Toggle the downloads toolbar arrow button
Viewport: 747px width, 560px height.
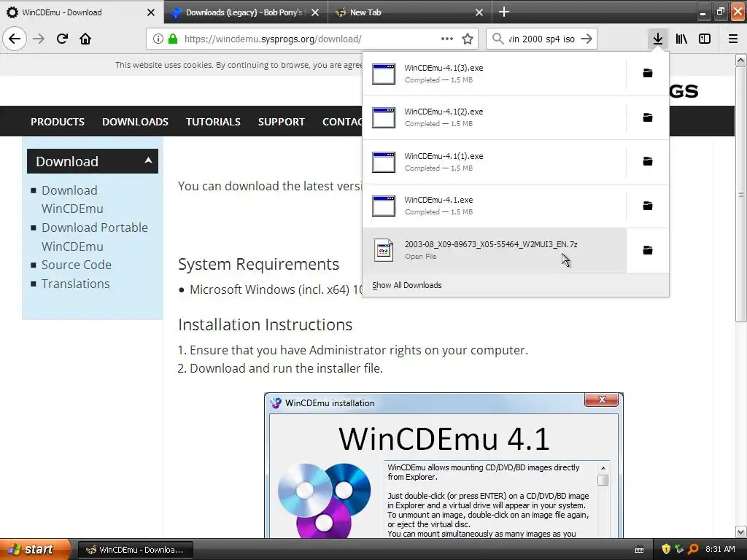point(657,39)
